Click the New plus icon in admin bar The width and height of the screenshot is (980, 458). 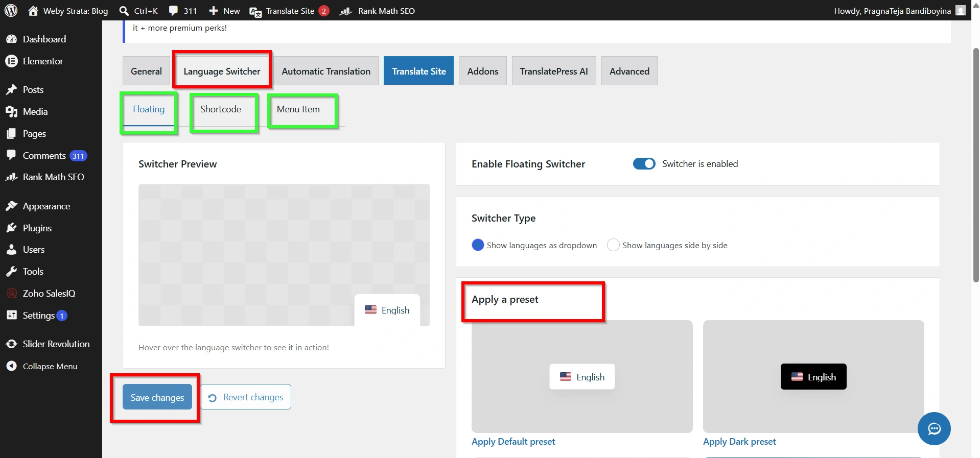click(x=214, y=11)
